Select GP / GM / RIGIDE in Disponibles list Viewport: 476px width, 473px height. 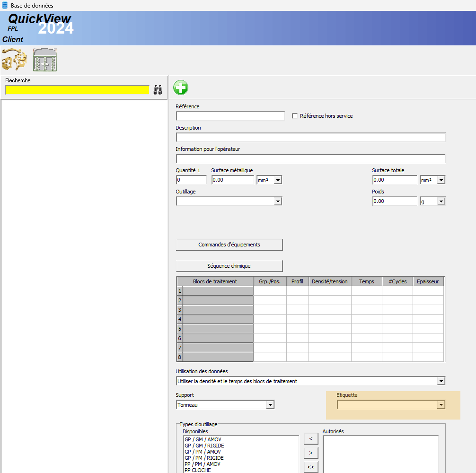click(x=204, y=446)
